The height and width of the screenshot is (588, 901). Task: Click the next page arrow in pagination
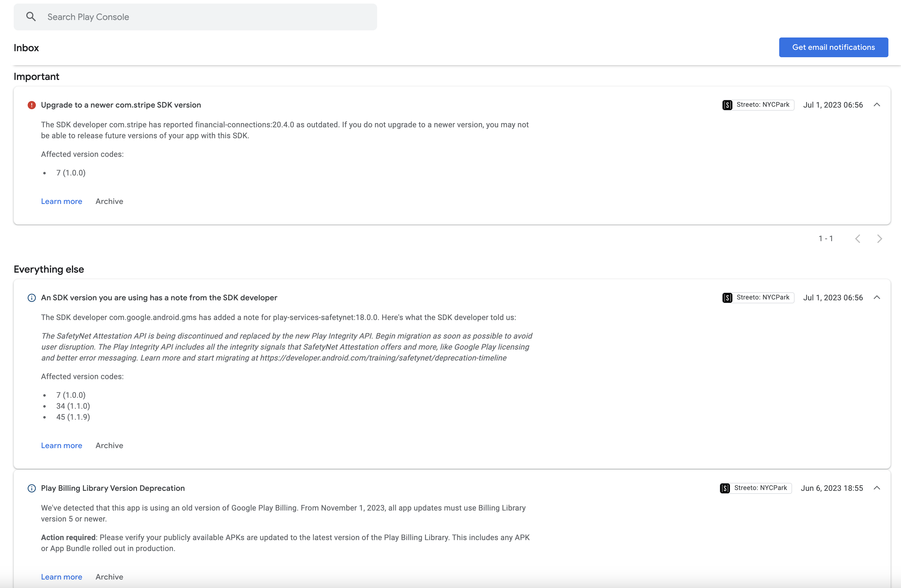(879, 238)
